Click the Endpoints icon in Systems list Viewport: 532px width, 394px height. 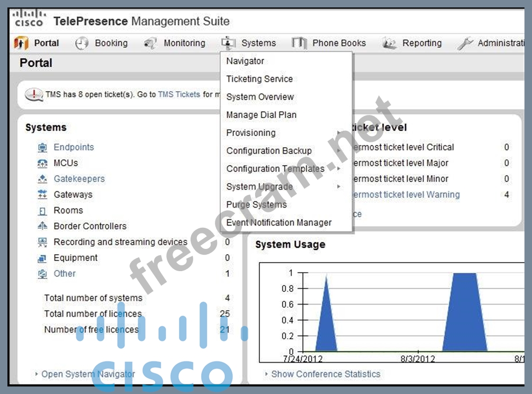click(42, 147)
